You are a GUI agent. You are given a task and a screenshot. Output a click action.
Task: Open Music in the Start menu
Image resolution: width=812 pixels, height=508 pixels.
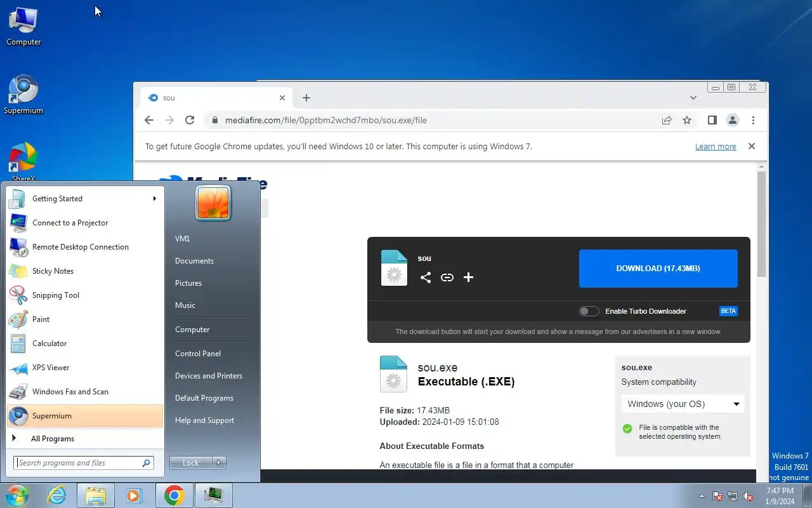[x=185, y=305]
